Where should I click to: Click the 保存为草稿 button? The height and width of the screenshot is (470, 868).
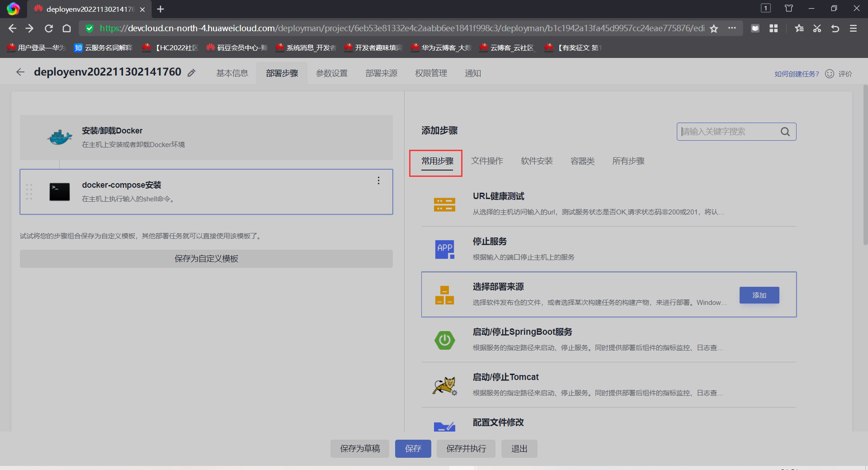(360, 449)
